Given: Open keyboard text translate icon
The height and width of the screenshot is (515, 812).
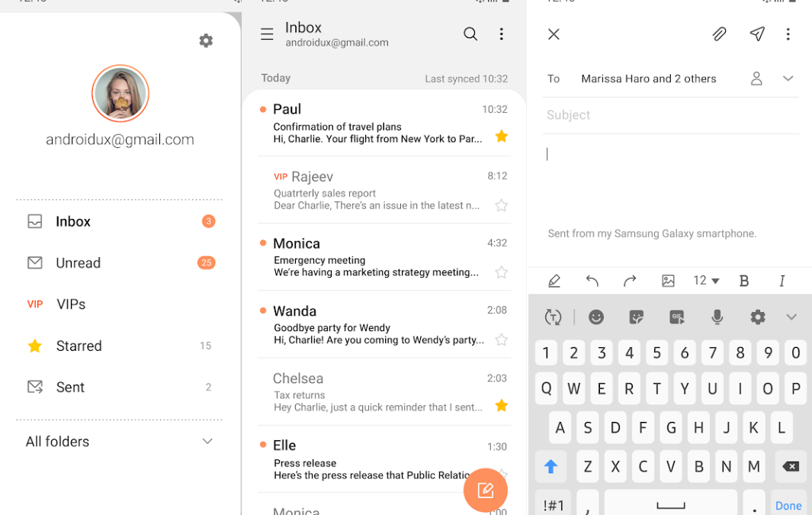Looking at the screenshot, I should click(553, 317).
